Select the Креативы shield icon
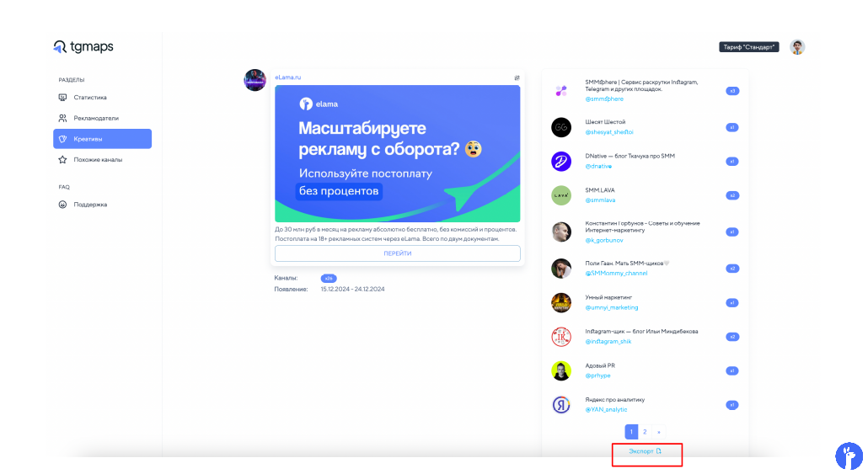Viewport: 868px width, 474px height. pyautogui.click(x=62, y=139)
